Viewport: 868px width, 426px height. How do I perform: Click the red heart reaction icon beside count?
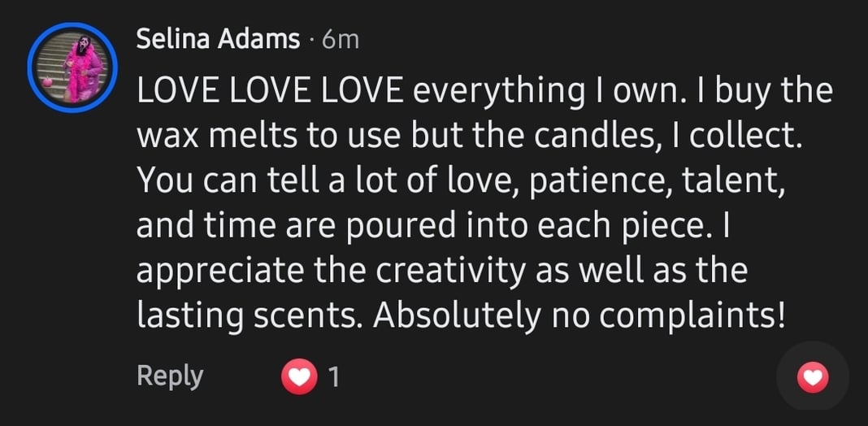coord(300,376)
